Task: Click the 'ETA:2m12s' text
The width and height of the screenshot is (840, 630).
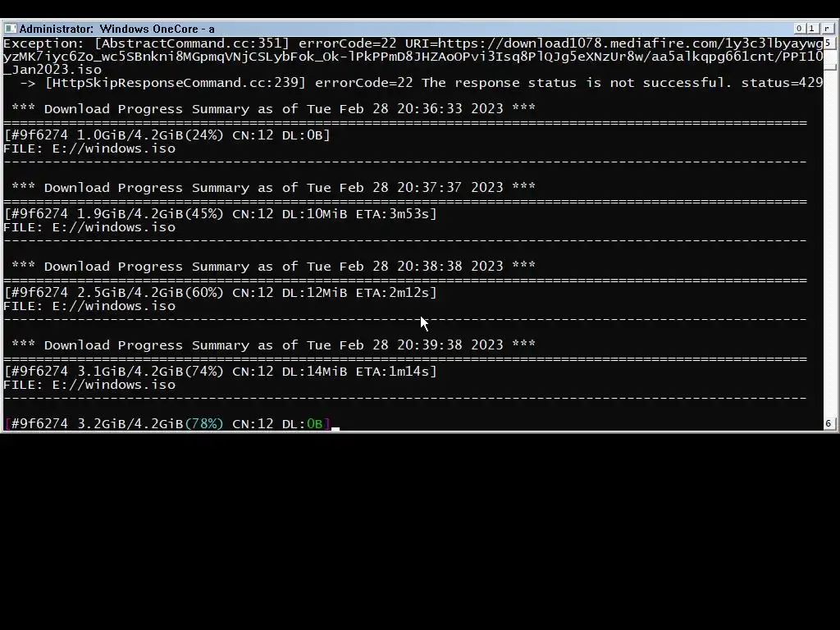Action: 394,293
